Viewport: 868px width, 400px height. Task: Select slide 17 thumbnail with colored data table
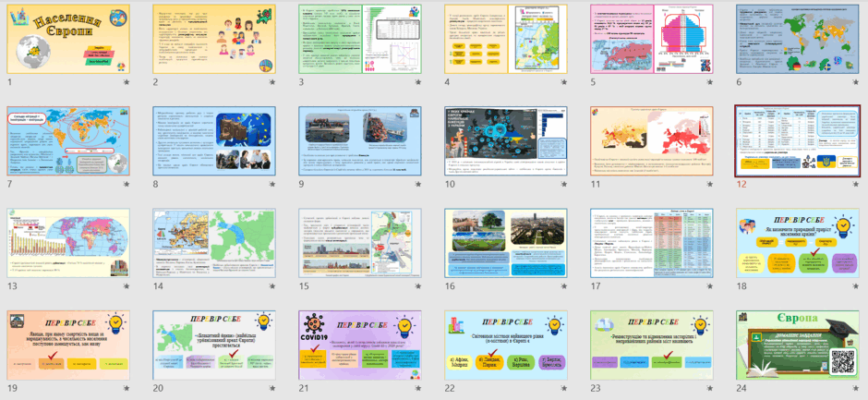(652, 243)
